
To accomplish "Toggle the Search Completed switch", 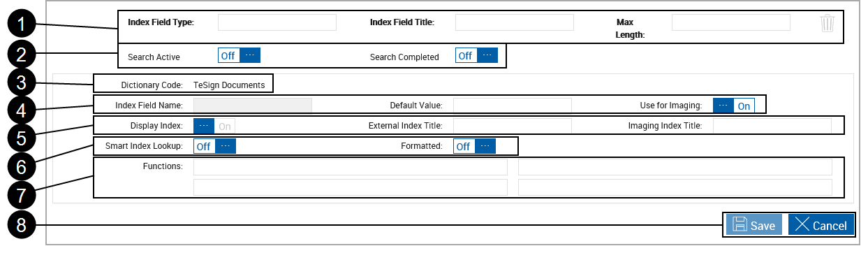I will point(476,55).
